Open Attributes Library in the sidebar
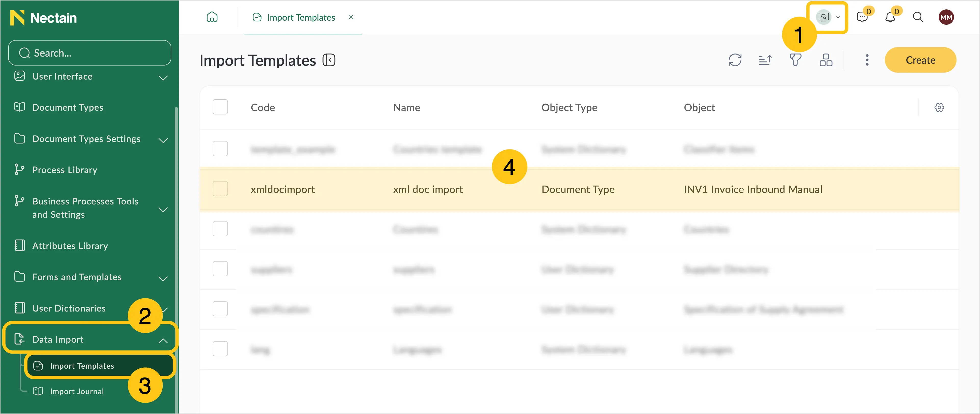This screenshot has height=414, width=980. pyautogui.click(x=70, y=246)
